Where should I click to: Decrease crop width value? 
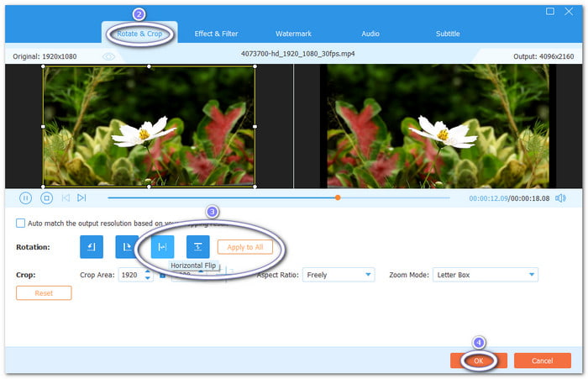148,278
